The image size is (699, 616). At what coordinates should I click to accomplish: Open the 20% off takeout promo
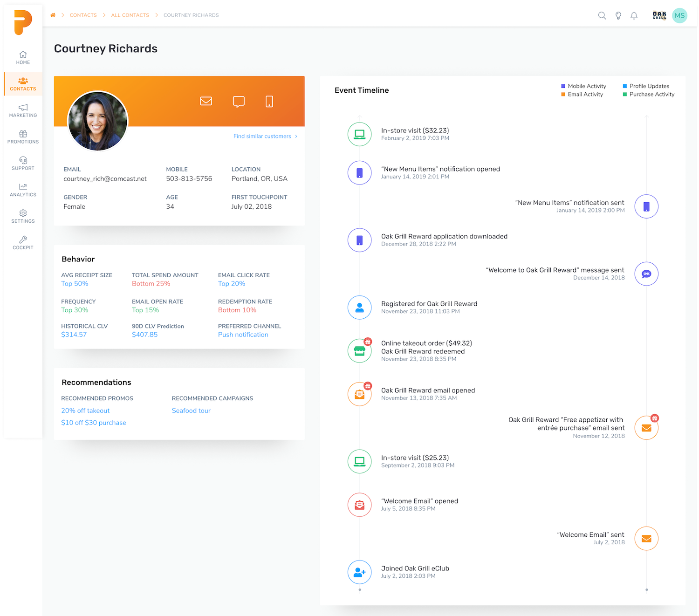pyautogui.click(x=85, y=411)
